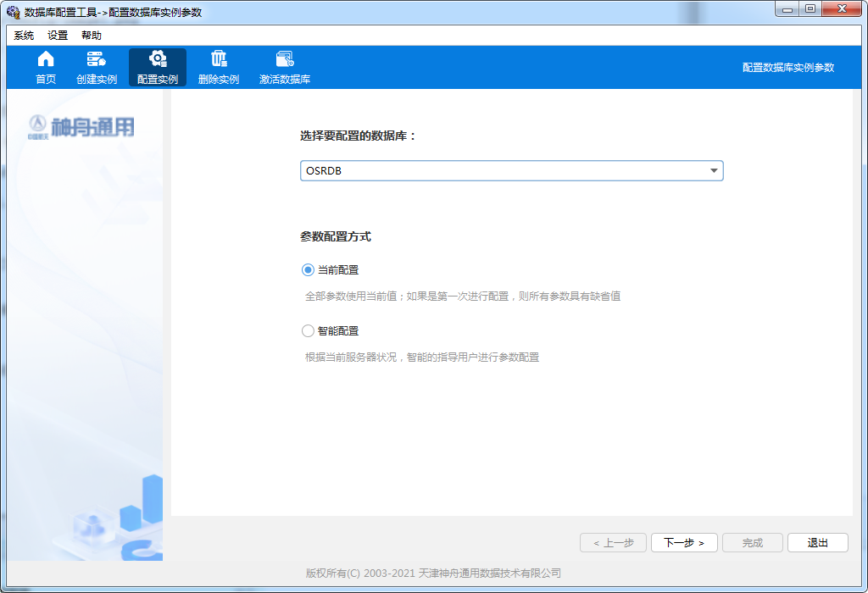Open the 创建实例 toolbar icon

click(97, 59)
